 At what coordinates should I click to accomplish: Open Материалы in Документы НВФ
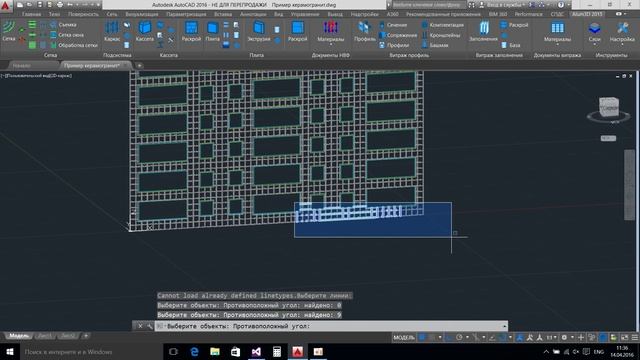[331, 33]
